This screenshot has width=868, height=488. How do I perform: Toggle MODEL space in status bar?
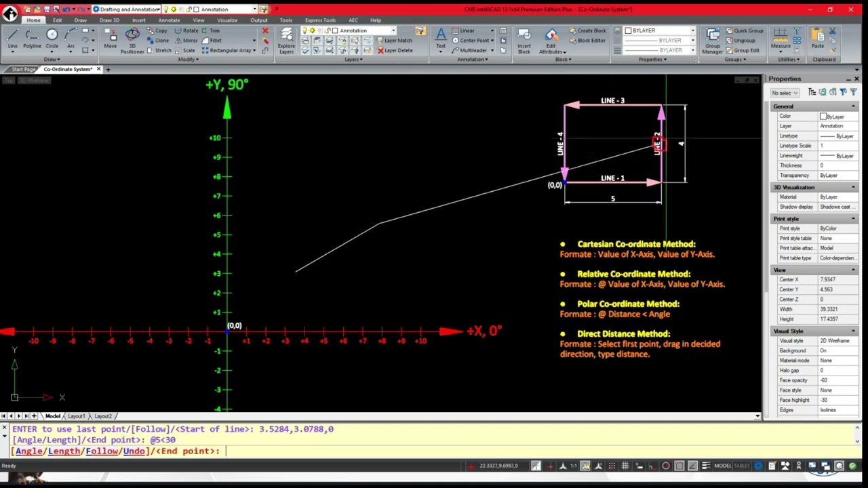(x=723, y=466)
